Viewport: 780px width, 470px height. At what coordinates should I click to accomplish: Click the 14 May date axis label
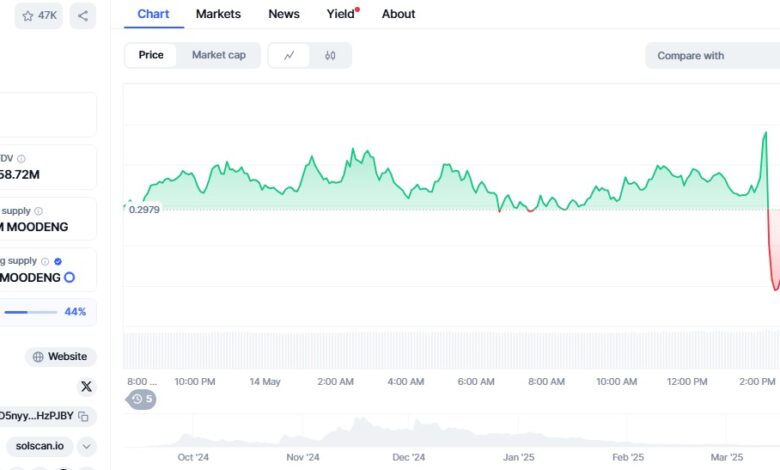(265, 381)
